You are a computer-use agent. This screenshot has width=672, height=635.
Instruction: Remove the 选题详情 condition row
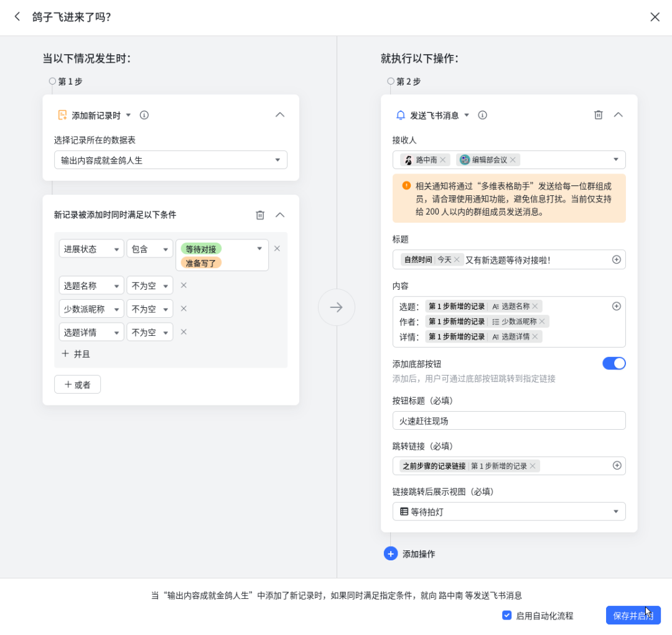(x=184, y=332)
